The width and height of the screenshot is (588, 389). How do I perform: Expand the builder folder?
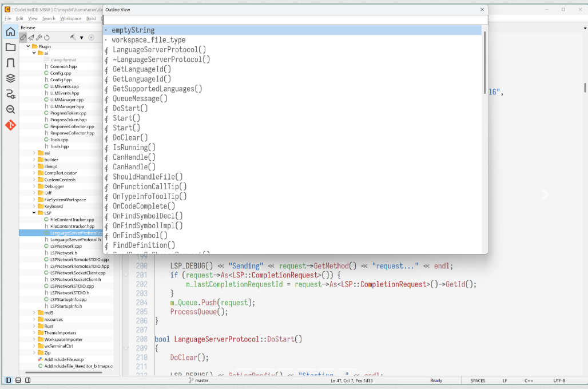tap(34, 160)
